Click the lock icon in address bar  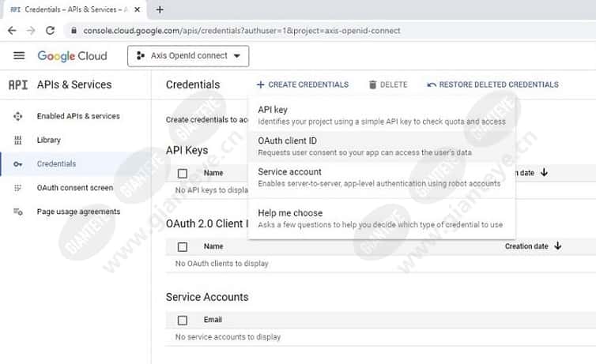[x=74, y=31]
